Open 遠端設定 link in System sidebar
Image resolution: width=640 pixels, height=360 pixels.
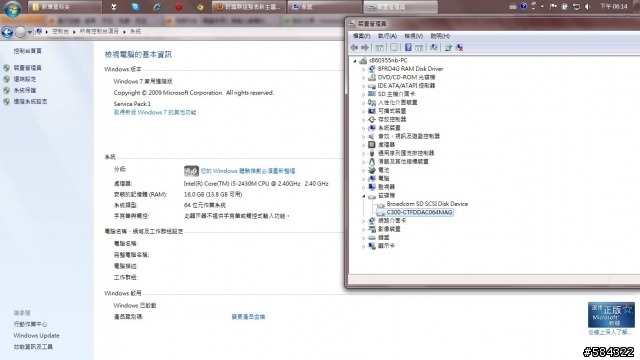[x=24, y=79]
